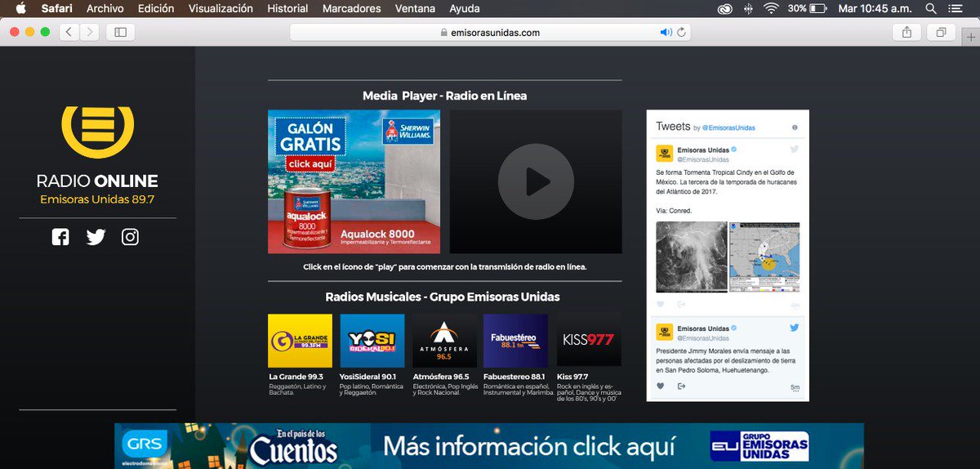Viewport: 980px width, 469px height.
Task: Open the Safari menu
Action: [x=57, y=8]
